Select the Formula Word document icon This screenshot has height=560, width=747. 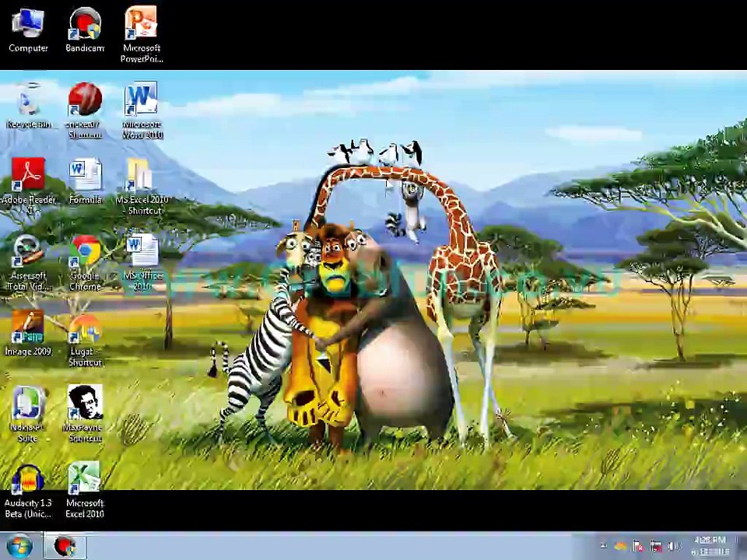tap(86, 181)
